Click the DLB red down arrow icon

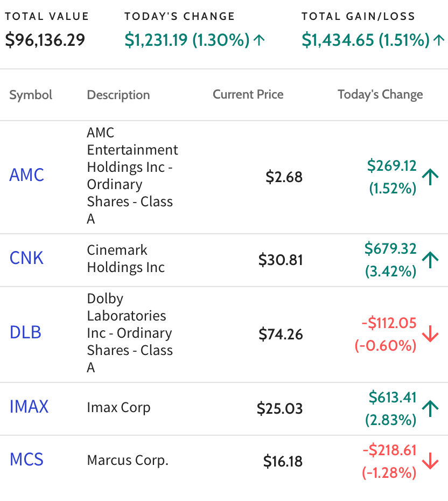pos(430,334)
